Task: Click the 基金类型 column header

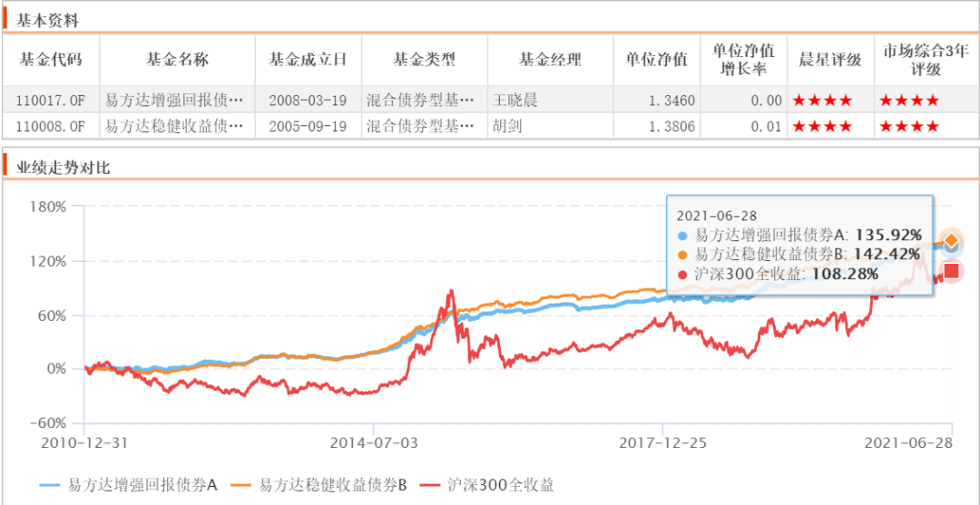Action: click(424, 60)
